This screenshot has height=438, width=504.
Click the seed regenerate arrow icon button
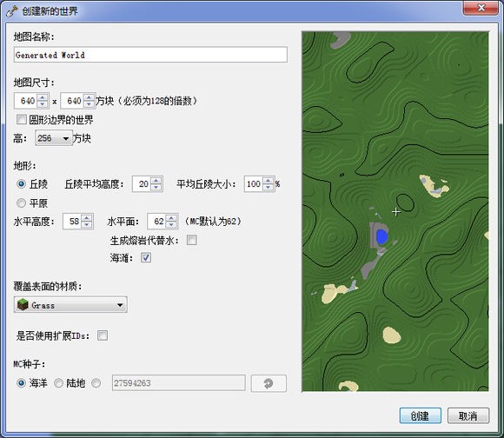tap(269, 383)
